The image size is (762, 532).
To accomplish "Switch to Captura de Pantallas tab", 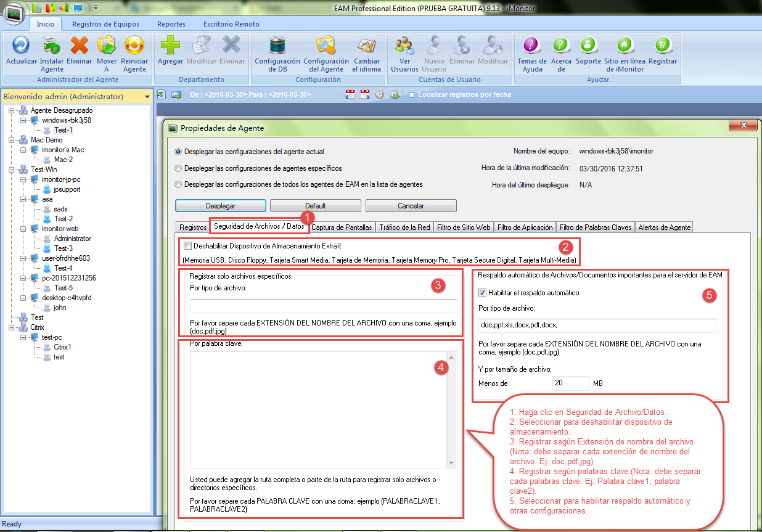I will point(342,227).
